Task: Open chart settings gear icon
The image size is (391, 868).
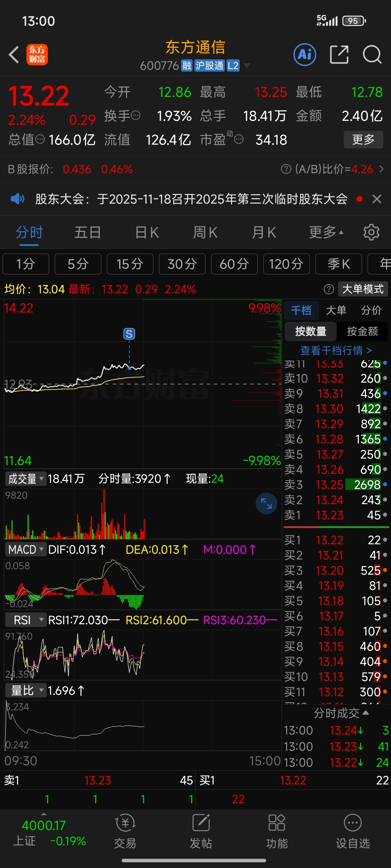Action: pyautogui.click(x=371, y=232)
